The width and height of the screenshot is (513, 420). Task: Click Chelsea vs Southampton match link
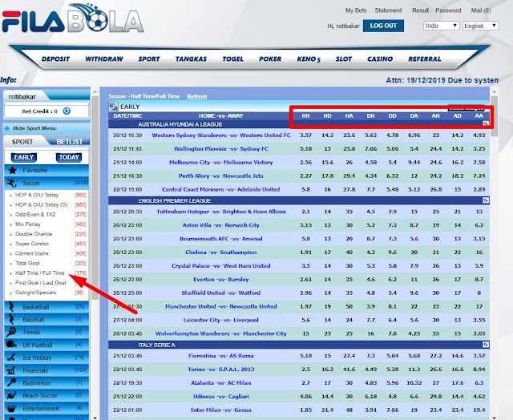(221, 252)
